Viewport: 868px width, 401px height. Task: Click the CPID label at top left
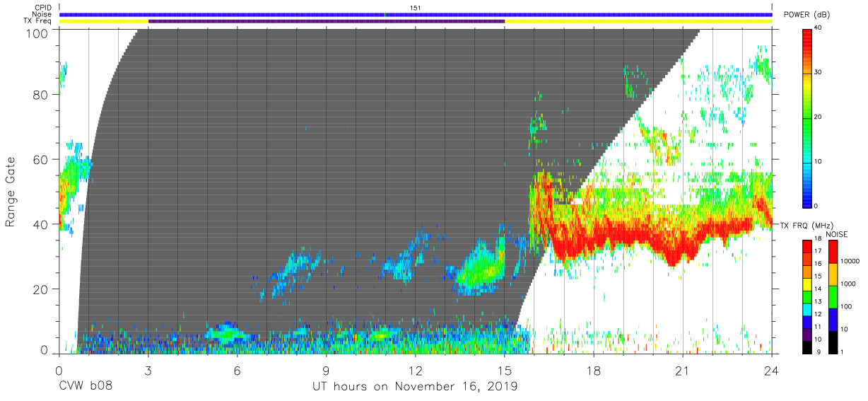[x=44, y=8]
